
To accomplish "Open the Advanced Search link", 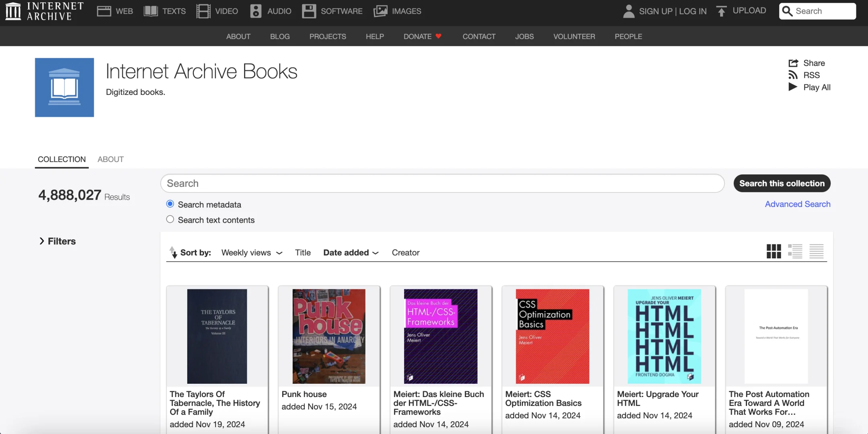I will [x=798, y=204].
